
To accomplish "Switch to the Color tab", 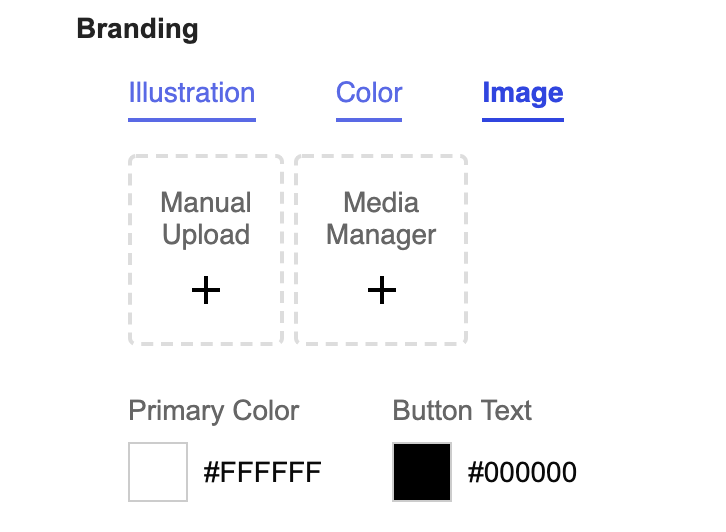I will coord(369,93).
